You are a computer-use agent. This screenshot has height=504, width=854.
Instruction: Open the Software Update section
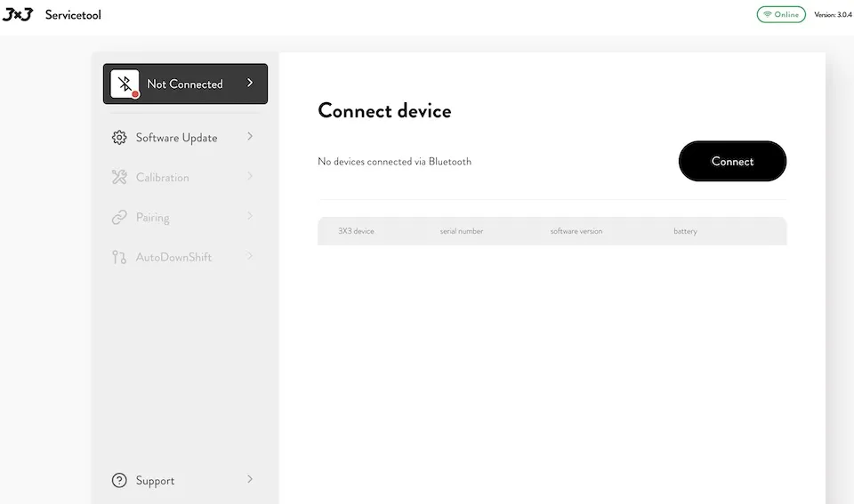(183, 137)
